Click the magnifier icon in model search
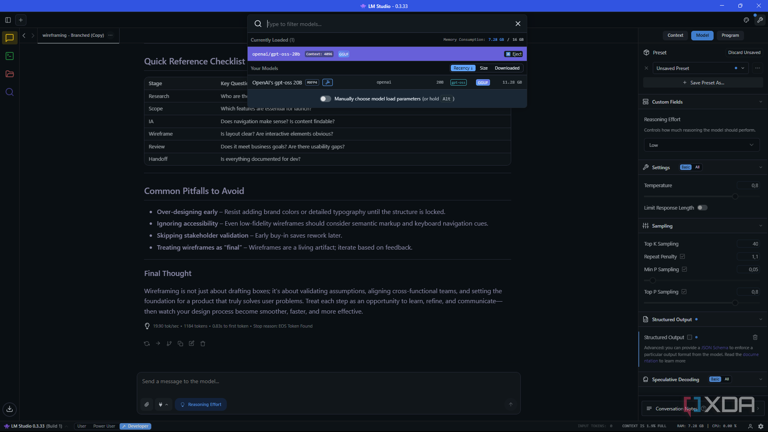The height and width of the screenshot is (432, 768). coord(258,24)
